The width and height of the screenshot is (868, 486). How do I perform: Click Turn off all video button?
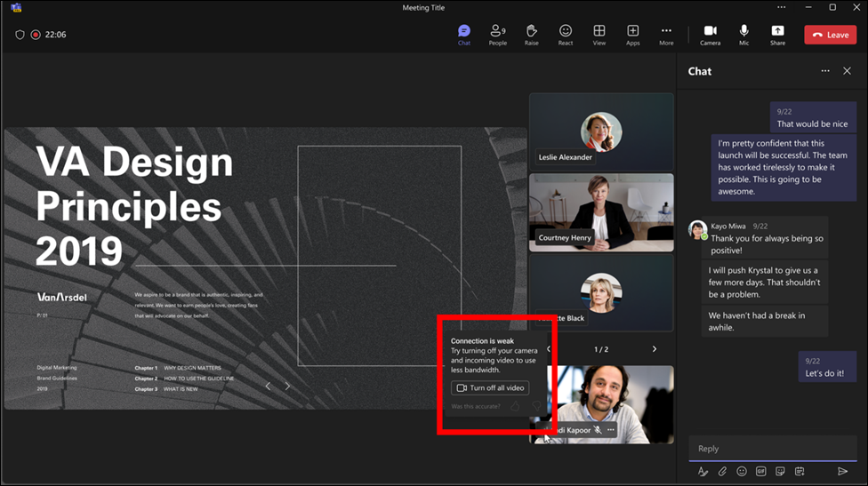click(490, 388)
